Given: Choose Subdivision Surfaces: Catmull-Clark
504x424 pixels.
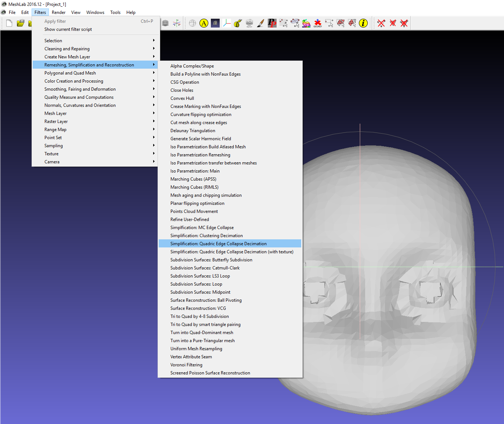Looking at the screenshot, I should click(230, 268).
